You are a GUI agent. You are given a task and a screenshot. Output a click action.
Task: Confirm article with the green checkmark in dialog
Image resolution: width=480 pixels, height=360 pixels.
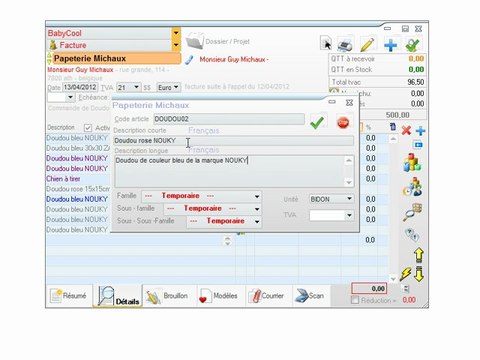317,122
